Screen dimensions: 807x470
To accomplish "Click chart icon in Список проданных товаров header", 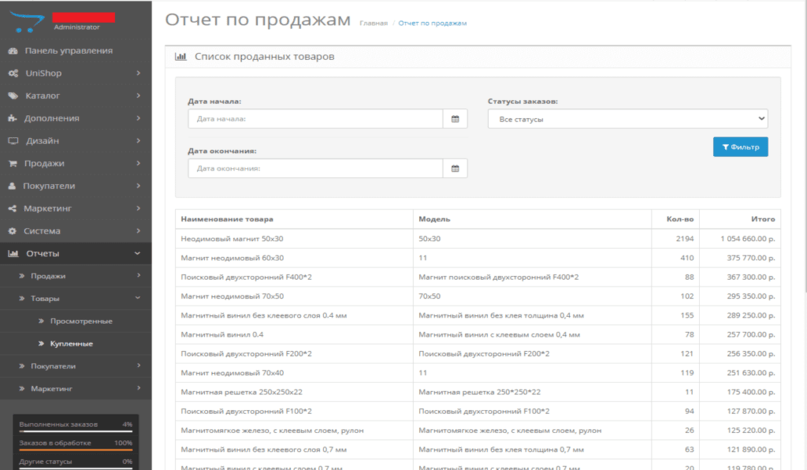I will tap(181, 57).
